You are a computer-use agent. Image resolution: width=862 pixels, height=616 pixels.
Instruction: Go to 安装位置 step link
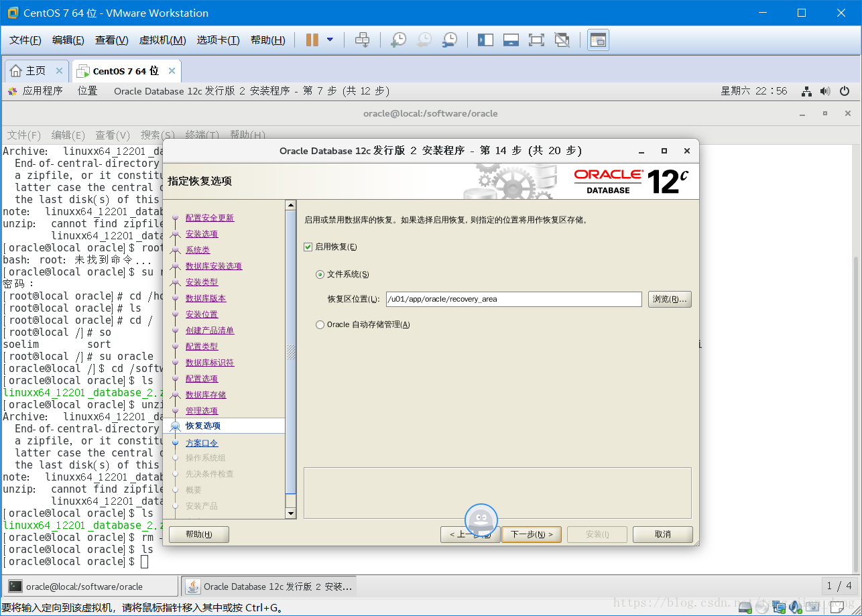(x=202, y=314)
